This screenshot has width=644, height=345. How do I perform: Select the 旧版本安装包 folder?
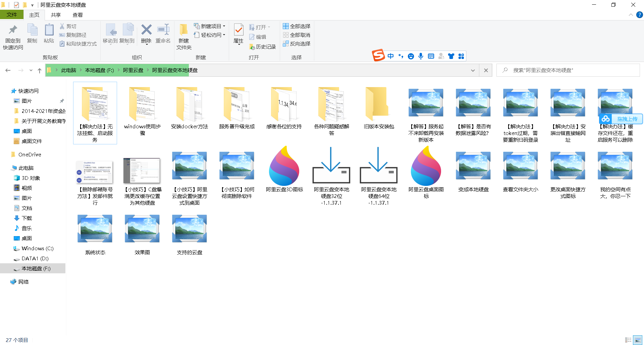pos(379,108)
